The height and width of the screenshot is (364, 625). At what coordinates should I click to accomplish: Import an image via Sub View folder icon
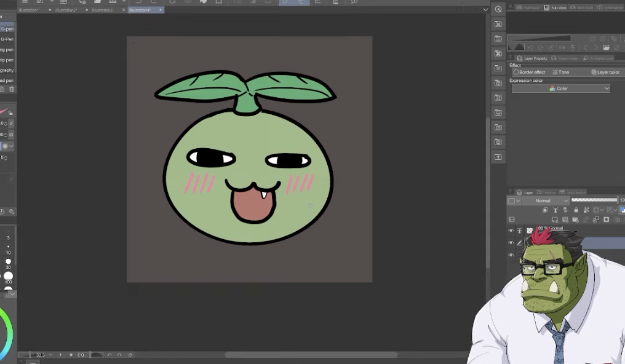click(607, 47)
